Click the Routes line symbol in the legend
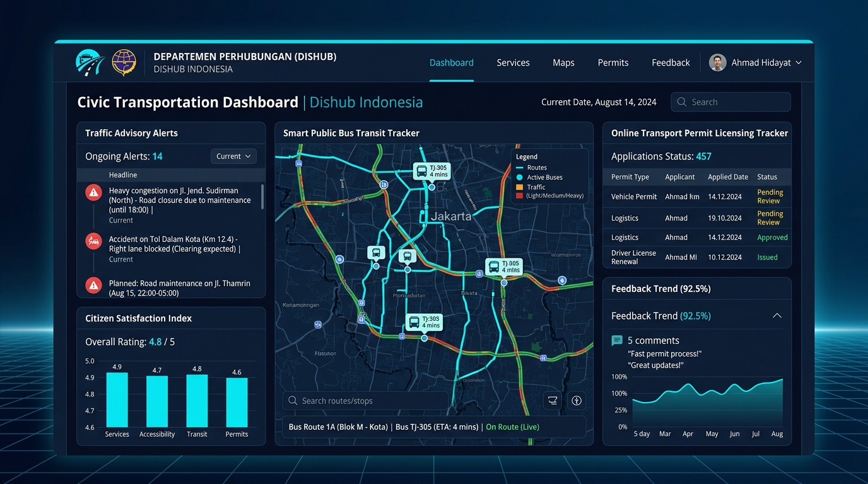The image size is (868, 484). (x=520, y=168)
